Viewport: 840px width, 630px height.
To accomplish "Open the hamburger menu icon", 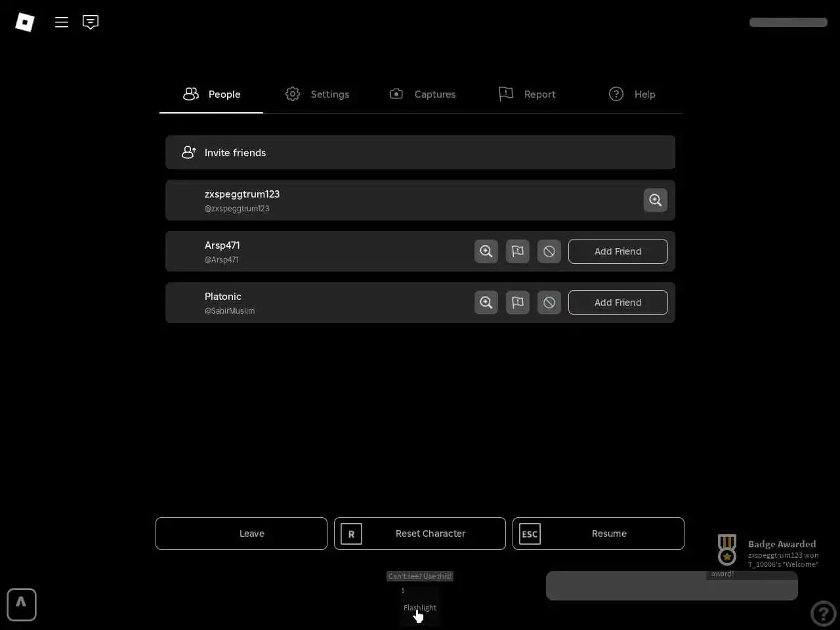I will (x=62, y=22).
